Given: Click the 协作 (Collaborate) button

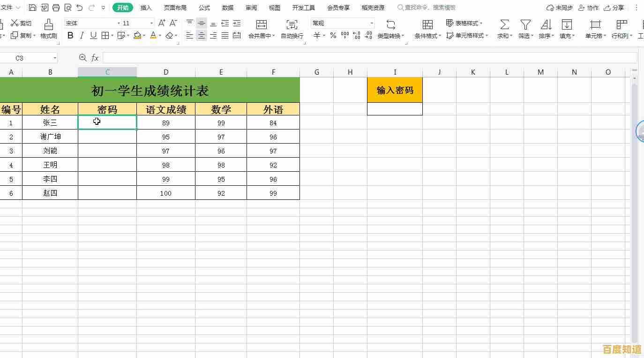Looking at the screenshot, I should click(588, 7).
